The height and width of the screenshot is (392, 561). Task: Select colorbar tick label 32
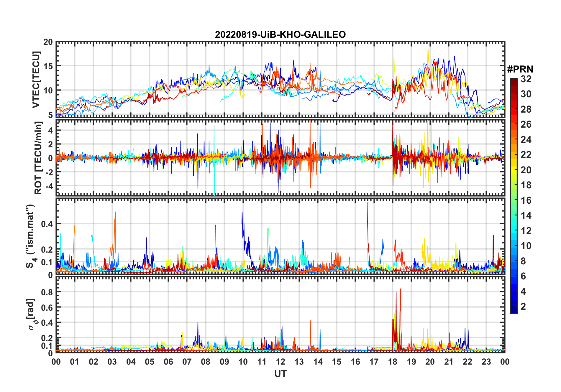526,79
